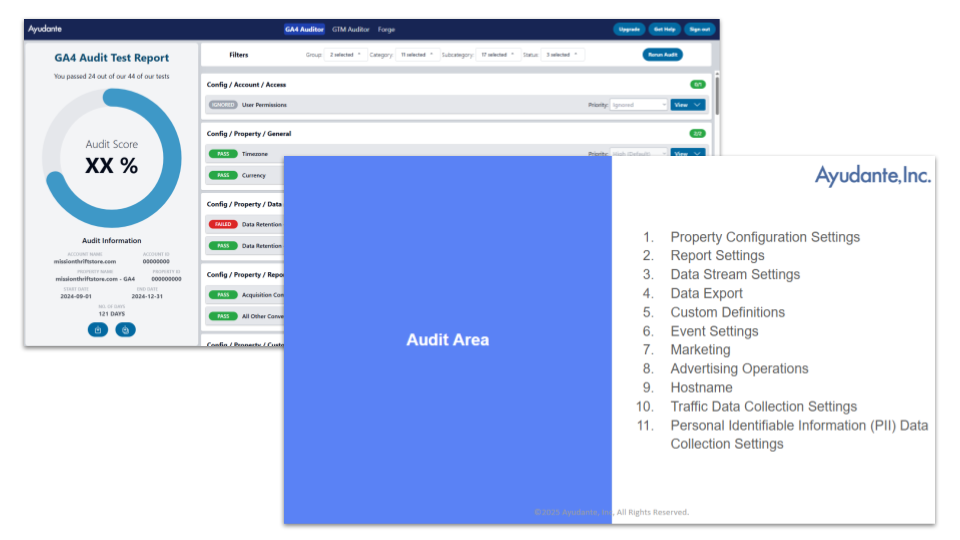Viewport: 960px width, 540px height.
Task: Click the Upgrade button
Action: click(x=629, y=29)
